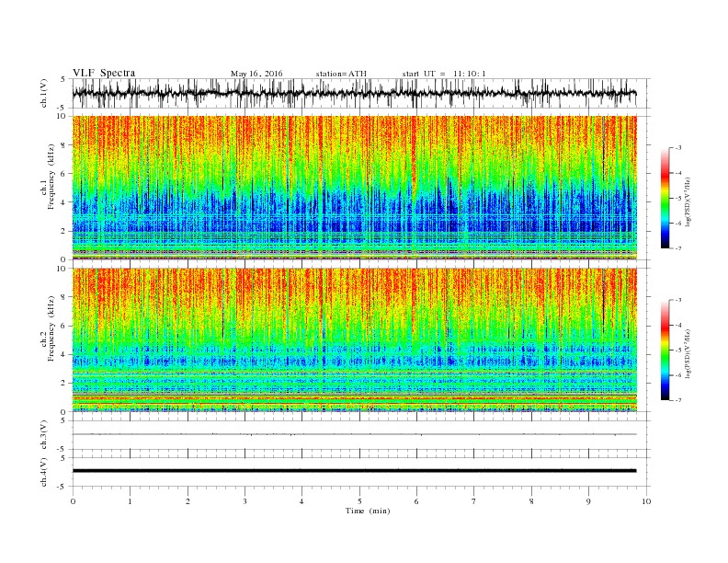Click the "1" tick on time axis
728x563 pixels.
(x=130, y=501)
